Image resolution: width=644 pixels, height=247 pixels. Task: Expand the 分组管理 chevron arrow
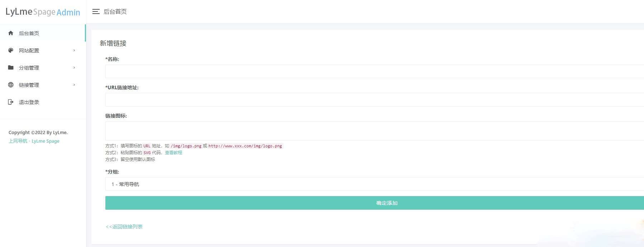[x=74, y=67]
